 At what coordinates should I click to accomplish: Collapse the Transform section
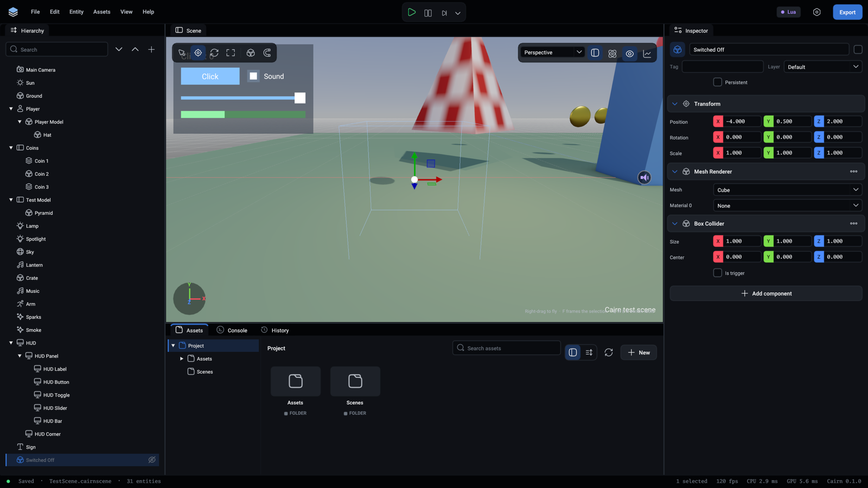coord(675,104)
